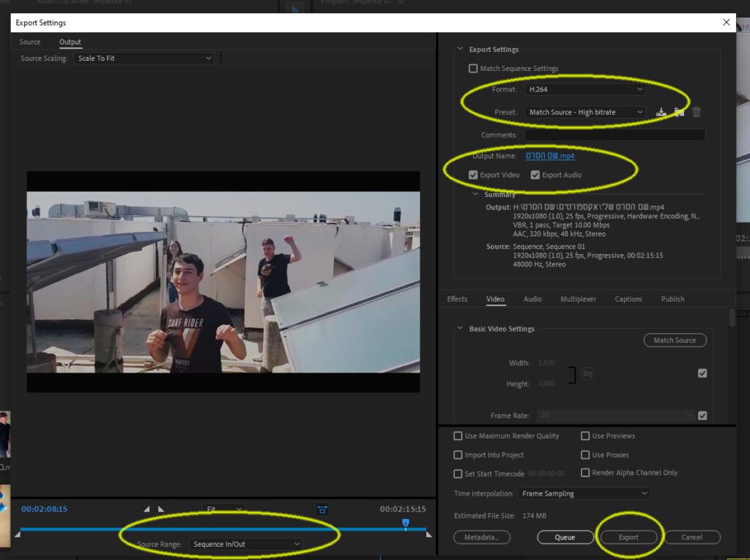Viewport: 750px width, 560px height.
Task: Open the Source Range dropdown
Action: pyautogui.click(x=245, y=544)
